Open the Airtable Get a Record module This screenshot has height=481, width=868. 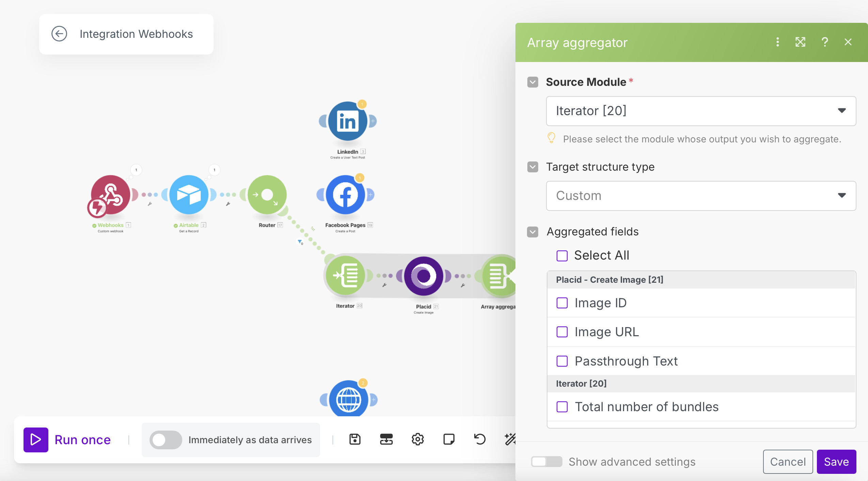tap(189, 195)
